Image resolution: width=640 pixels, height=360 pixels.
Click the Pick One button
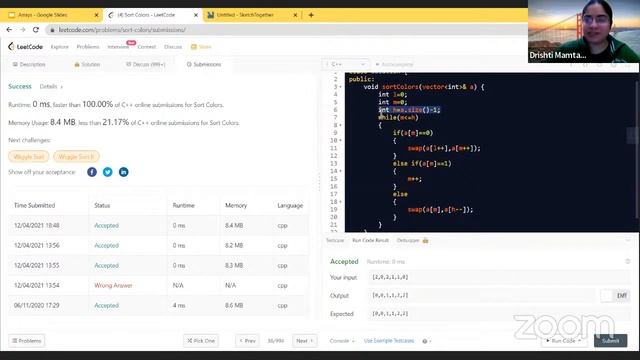pos(201,341)
